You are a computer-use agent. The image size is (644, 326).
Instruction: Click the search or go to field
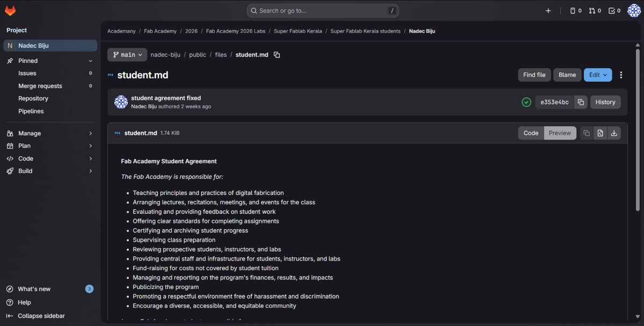[323, 11]
